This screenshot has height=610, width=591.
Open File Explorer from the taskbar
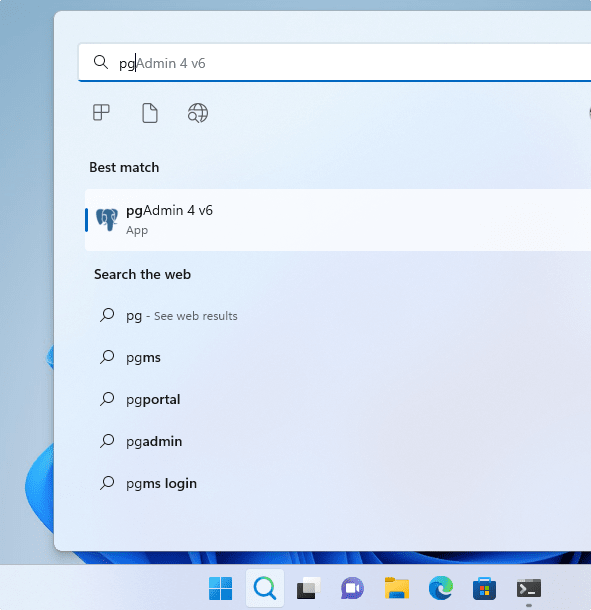(397, 588)
